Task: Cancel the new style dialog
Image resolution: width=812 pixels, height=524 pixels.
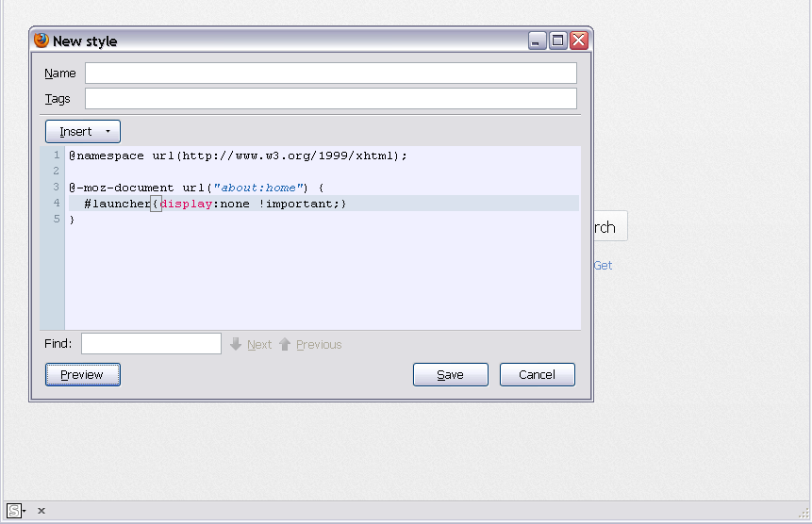Action: pos(537,374)
